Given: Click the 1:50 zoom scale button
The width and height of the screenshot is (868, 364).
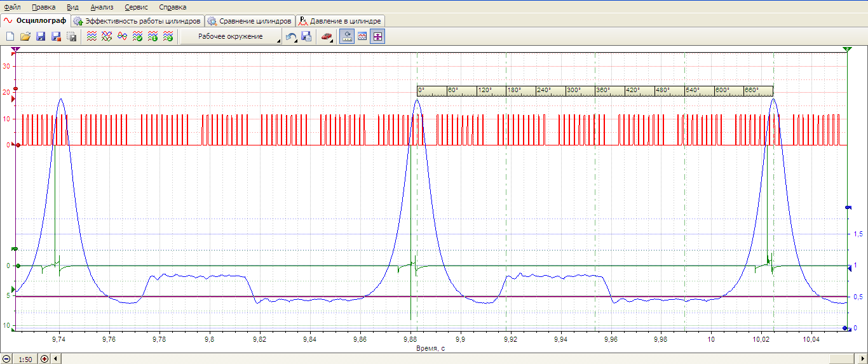Looking at the screenshot, I should pos(25,359).
